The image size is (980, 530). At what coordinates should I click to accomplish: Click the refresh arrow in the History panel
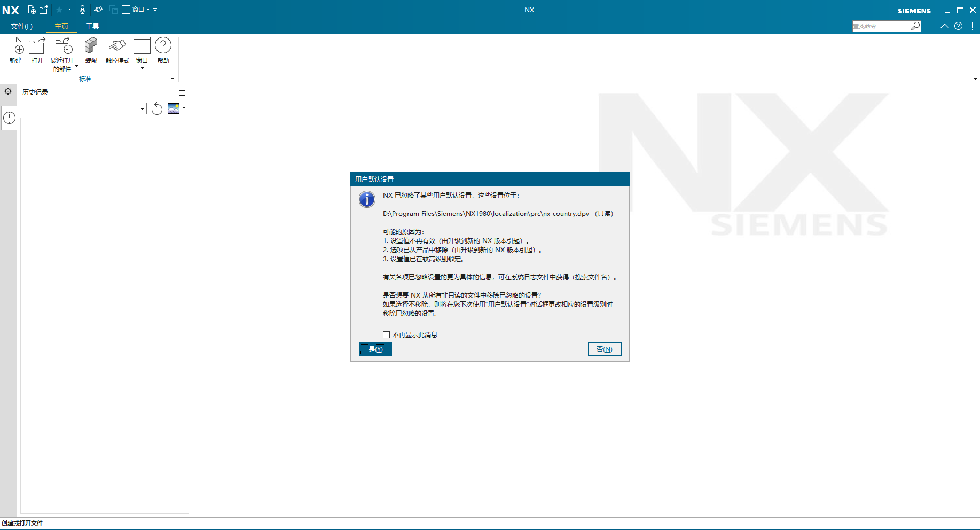156,108
